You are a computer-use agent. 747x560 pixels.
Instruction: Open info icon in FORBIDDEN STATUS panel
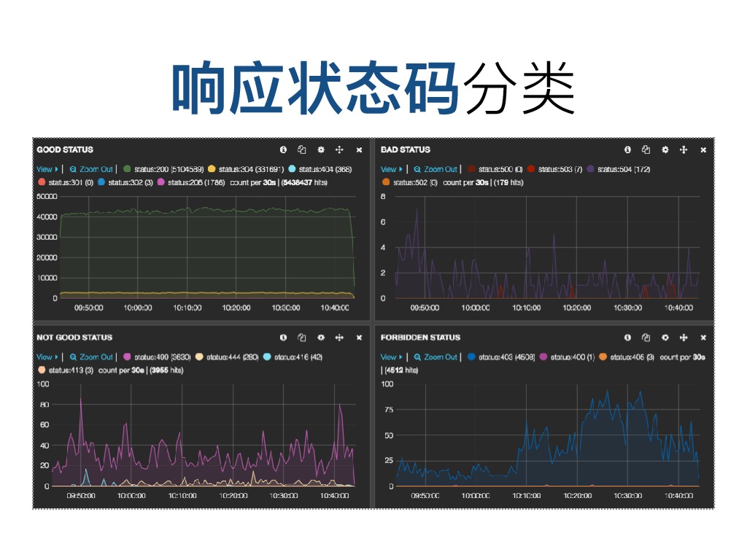click(x=627, y=337)
